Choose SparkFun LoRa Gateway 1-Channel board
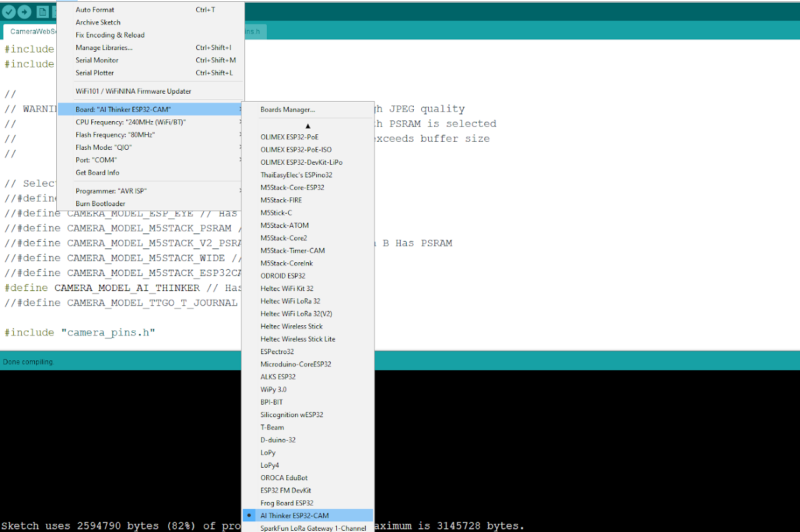Screen dimensions: 800x532 [308, 528]
